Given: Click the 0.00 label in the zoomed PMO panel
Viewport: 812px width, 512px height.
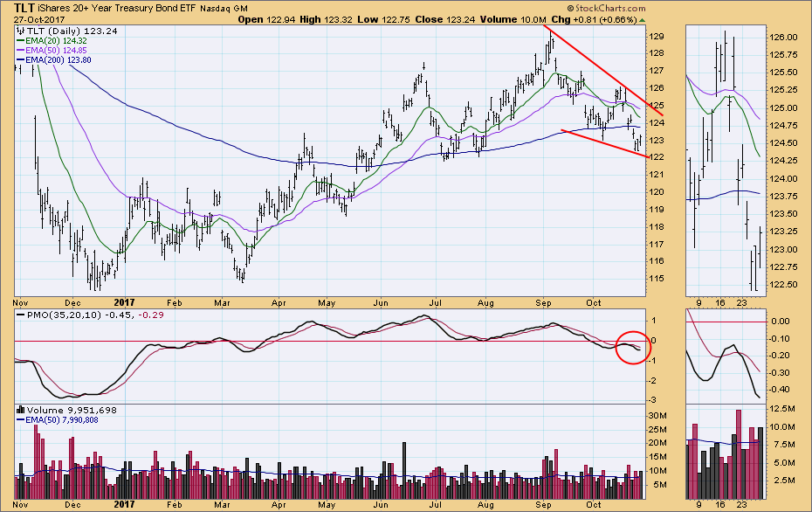Looking at the screenshot, I should [x=781, y=322].
